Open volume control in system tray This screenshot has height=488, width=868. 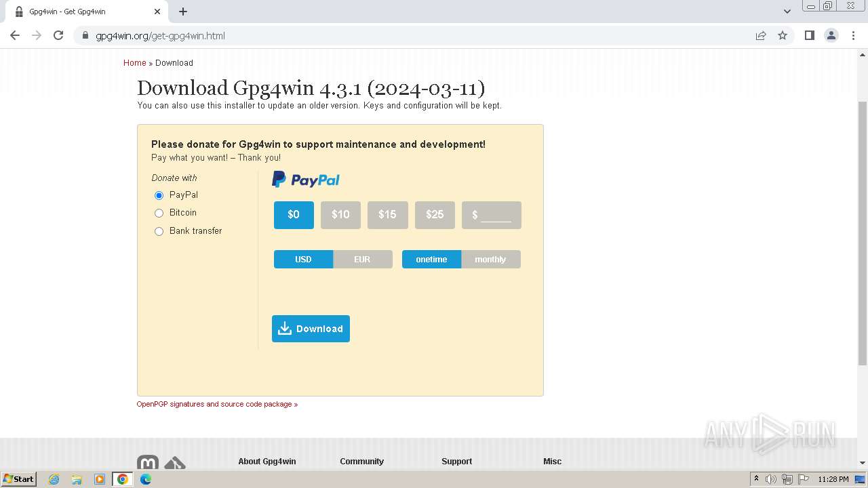coord(771,479)
